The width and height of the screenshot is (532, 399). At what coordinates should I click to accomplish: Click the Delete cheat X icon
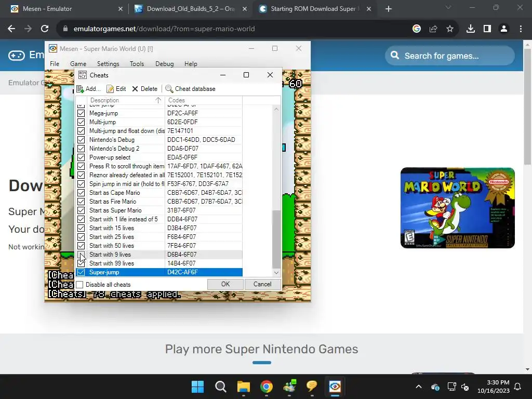point(135,89)
